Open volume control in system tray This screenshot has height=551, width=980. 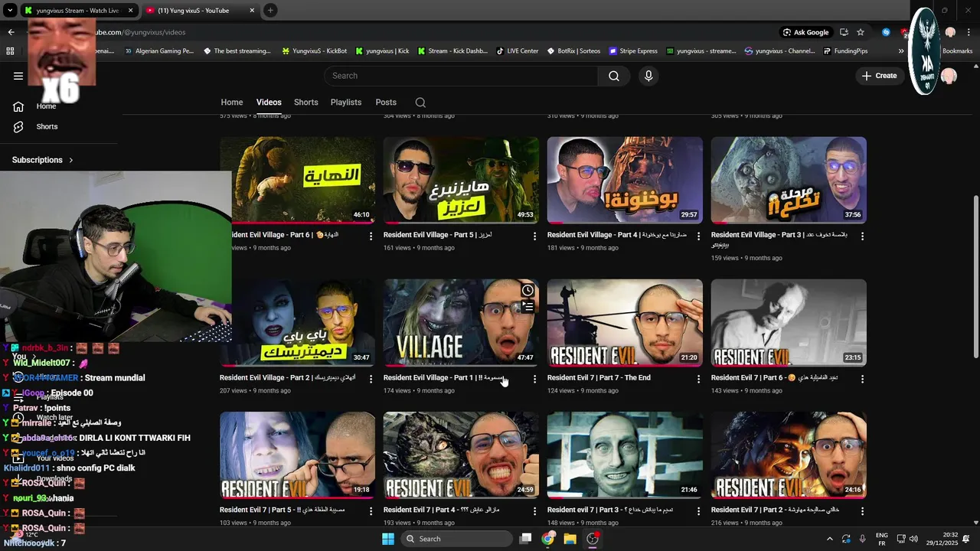point(913,539)
